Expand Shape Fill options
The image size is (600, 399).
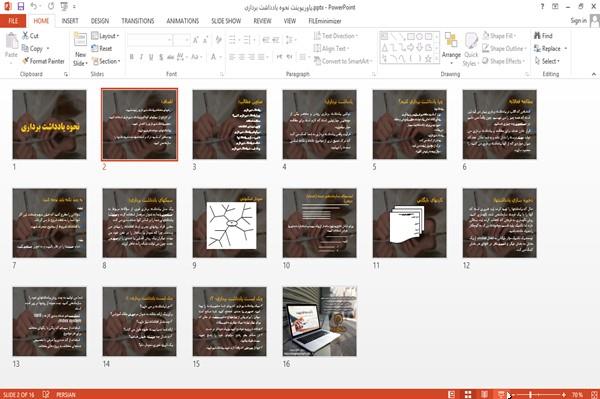[499, 36]
